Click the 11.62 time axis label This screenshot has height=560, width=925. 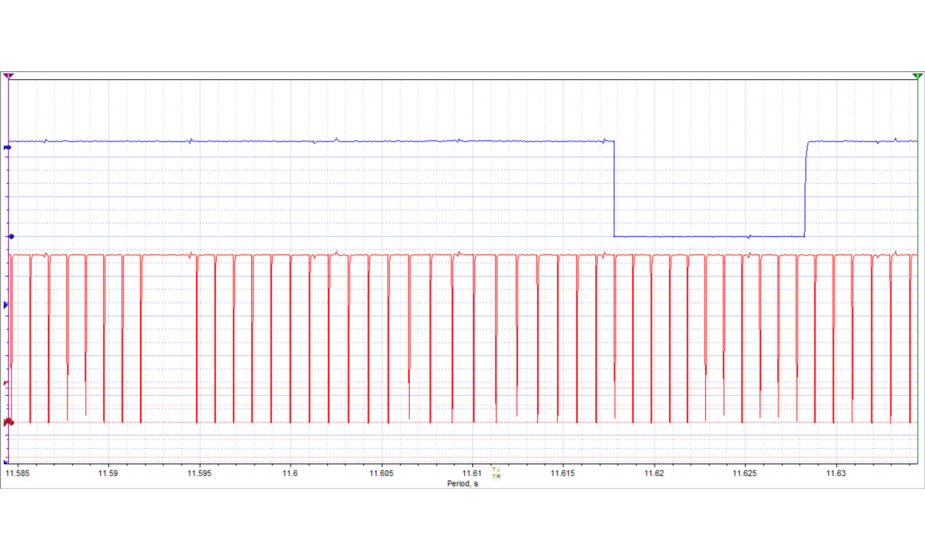pyautogui.click(x=655, y=474)
